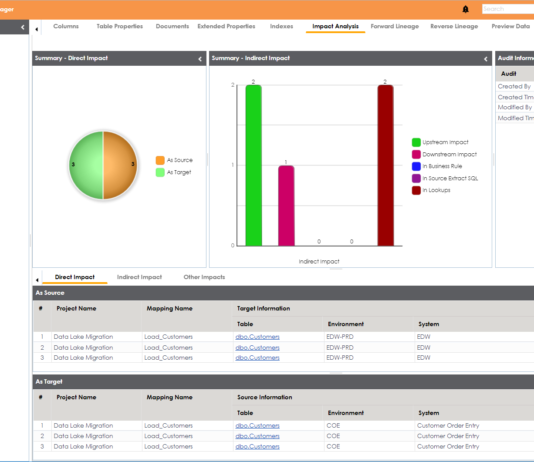Click the As Source orange legend swatch
The width and height of the screenshot is (534, 462).
[x=160, y=160]
